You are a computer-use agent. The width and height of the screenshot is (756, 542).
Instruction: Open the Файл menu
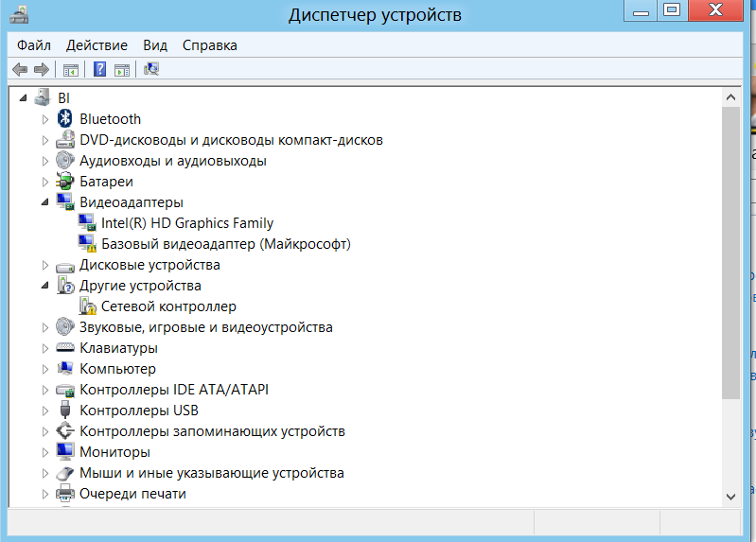tap(34, 45)
